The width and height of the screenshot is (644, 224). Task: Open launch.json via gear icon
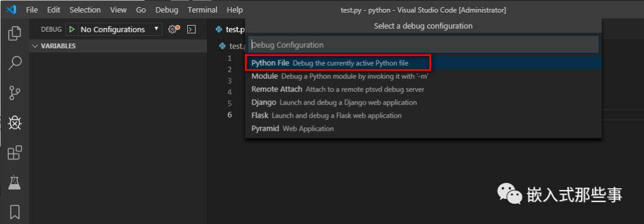[174, 29]
